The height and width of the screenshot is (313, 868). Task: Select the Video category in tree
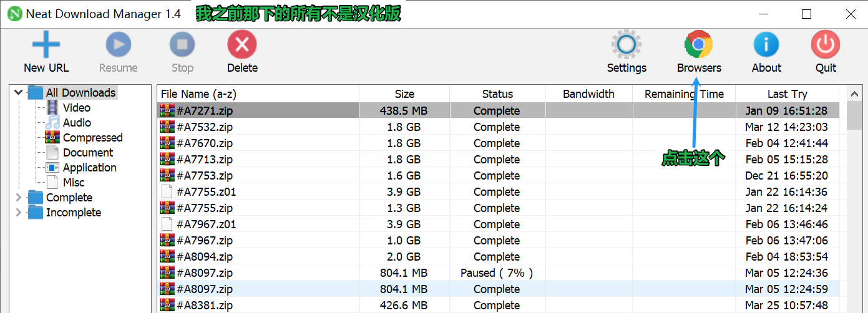(77, 108)
